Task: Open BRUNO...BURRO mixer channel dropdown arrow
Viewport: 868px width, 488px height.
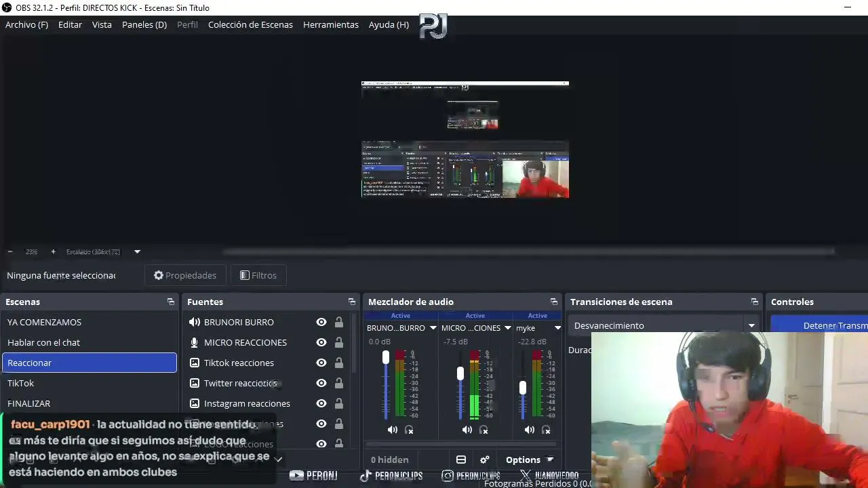Action: [x=433, y=328]
